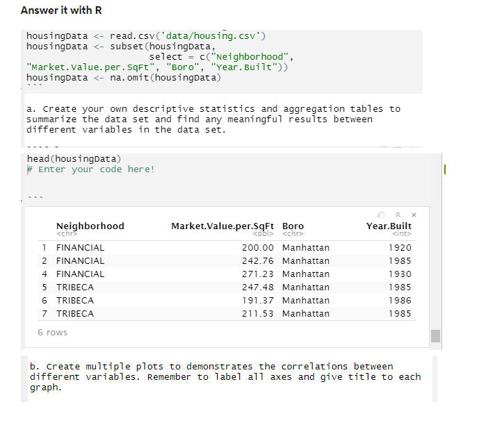Click the '6 rows' label below the table

pyautogui.click(x=52, y=332)
